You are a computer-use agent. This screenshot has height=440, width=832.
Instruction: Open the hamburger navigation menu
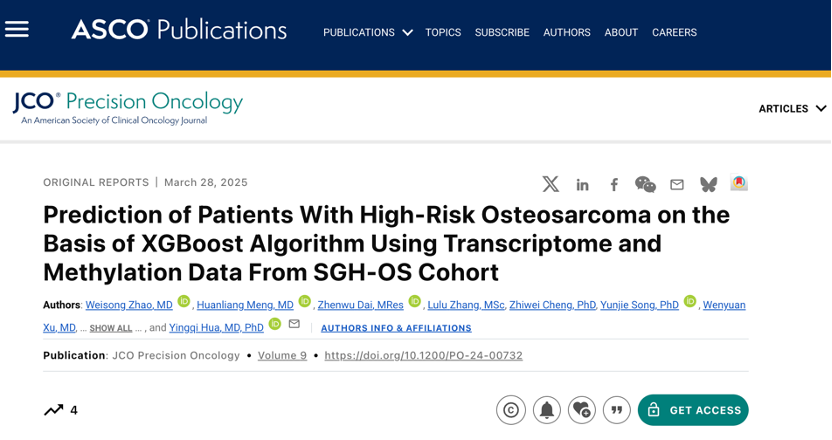coord(17,29)
